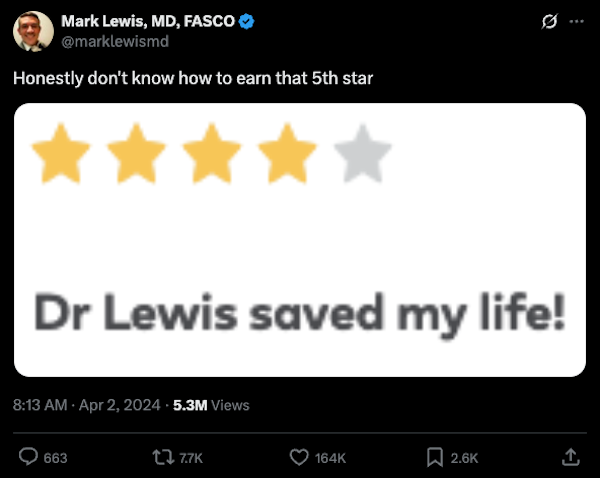Click the 164K likes count
The image size is (600, 478).
[330, 458]
